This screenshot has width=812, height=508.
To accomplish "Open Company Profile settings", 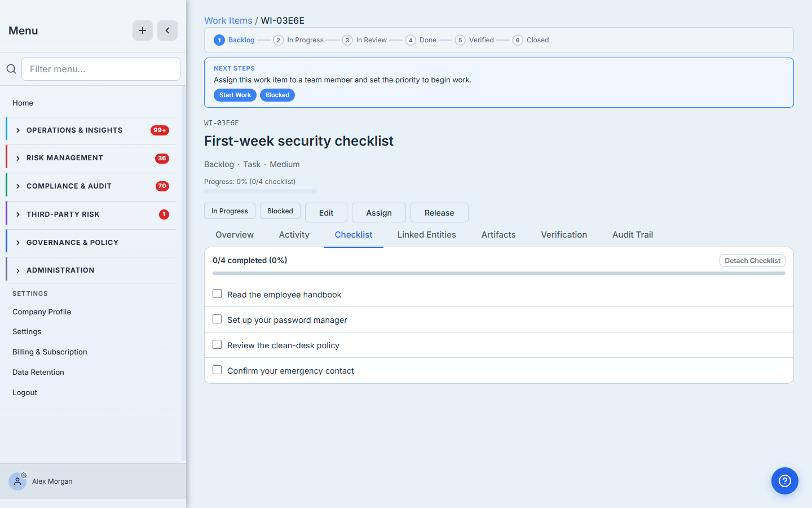I will click(x=42, y=312).
